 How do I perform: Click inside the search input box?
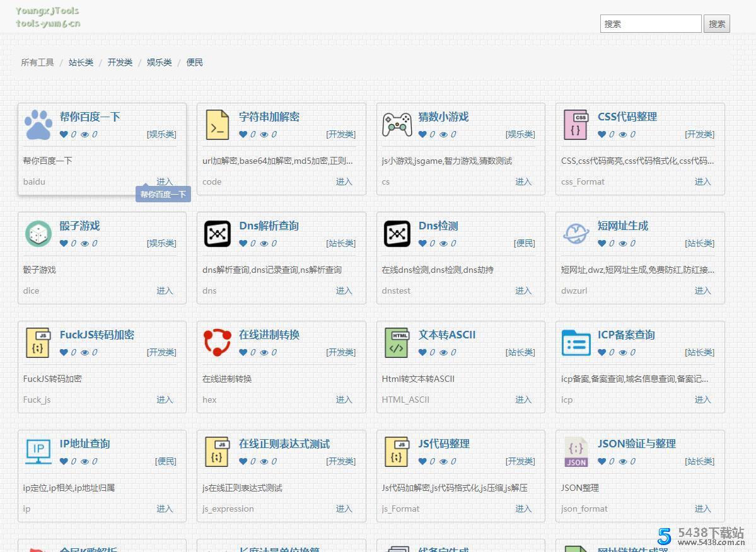coord(650,23)
